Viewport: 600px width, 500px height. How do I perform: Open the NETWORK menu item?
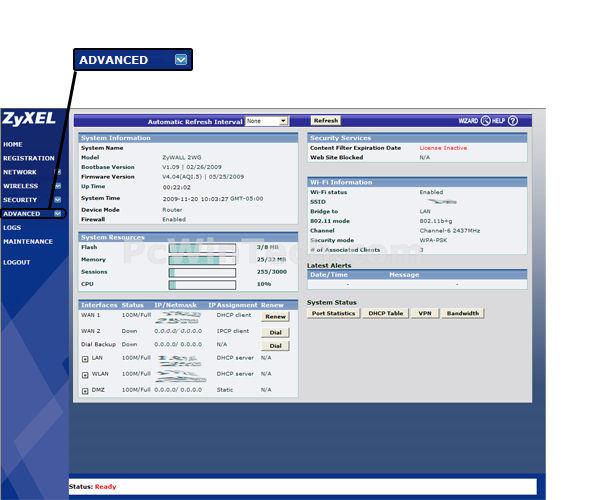(x=20, y=172)
